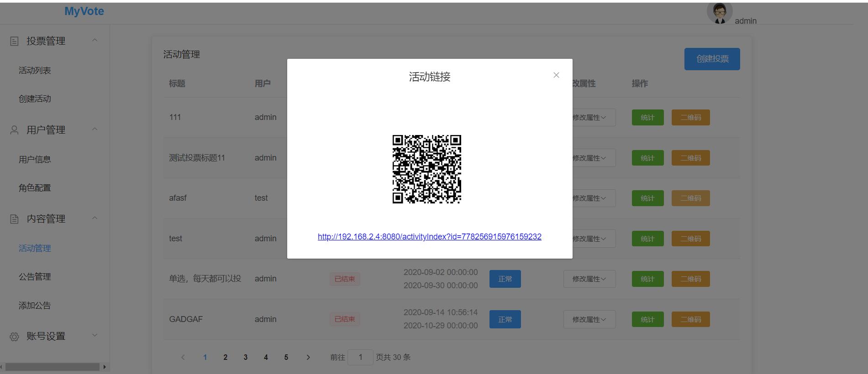Image resolution: width=868 pixels, height=374 pixels.
Task: Click the admin username in header
Action: pos(746,21)
